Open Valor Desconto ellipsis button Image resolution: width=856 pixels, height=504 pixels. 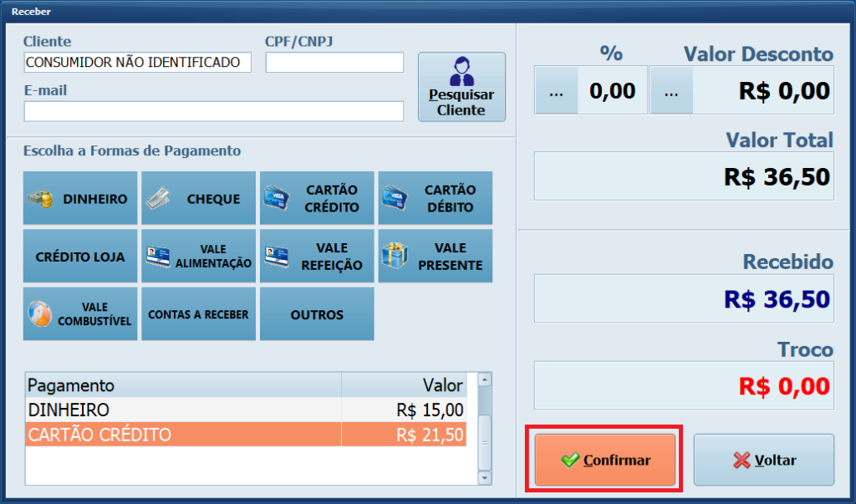coord(671,91)
